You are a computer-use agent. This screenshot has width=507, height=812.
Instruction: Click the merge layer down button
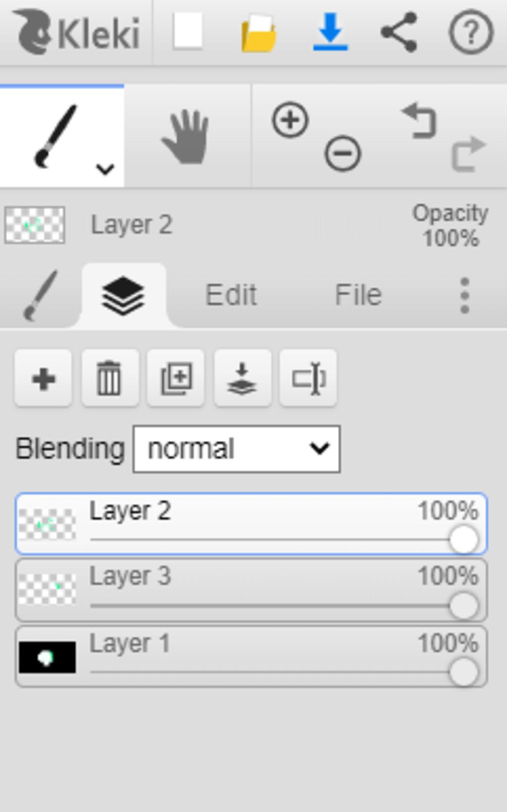(242, 378)
